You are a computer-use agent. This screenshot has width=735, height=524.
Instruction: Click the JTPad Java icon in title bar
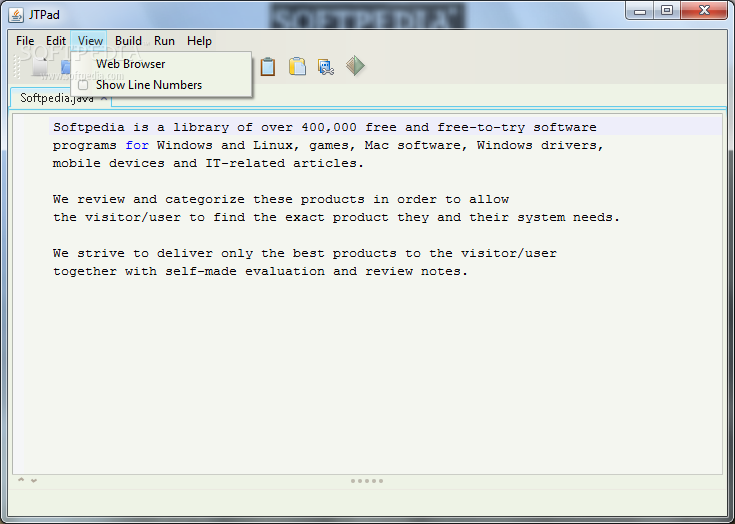pyautogui.click(x=16, y=15)
